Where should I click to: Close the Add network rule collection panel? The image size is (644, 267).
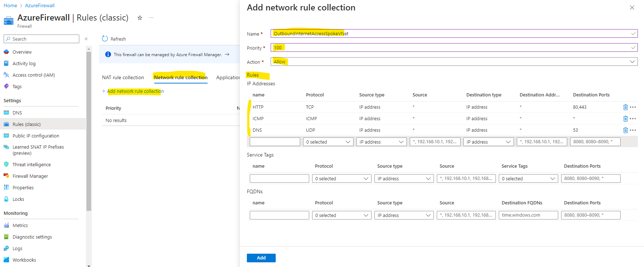(632, 8)
